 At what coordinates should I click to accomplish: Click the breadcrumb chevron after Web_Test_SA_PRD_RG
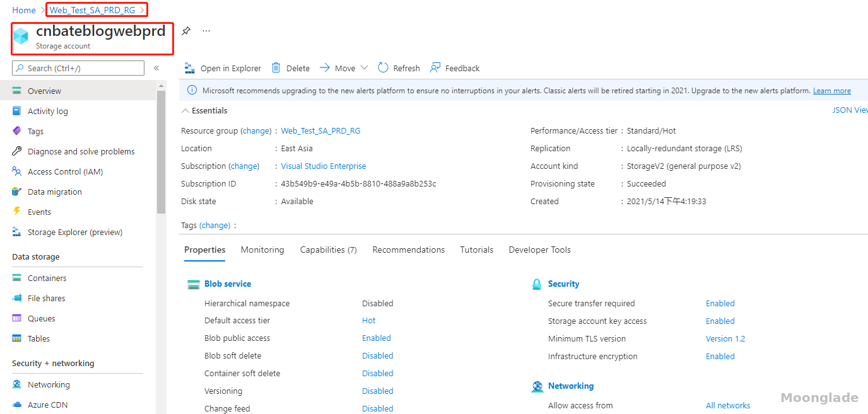tap(142, 10)
